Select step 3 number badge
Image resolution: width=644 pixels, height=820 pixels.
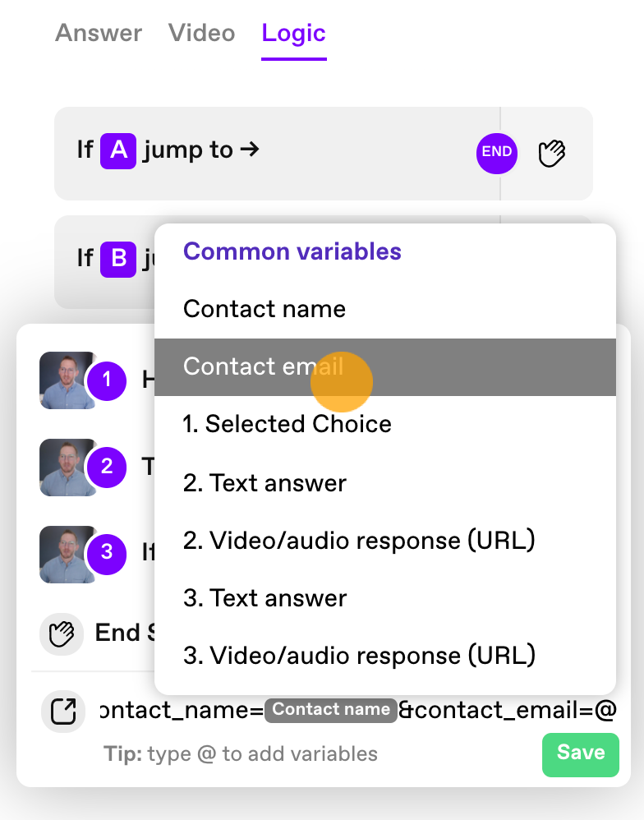[x=107, y=554]
